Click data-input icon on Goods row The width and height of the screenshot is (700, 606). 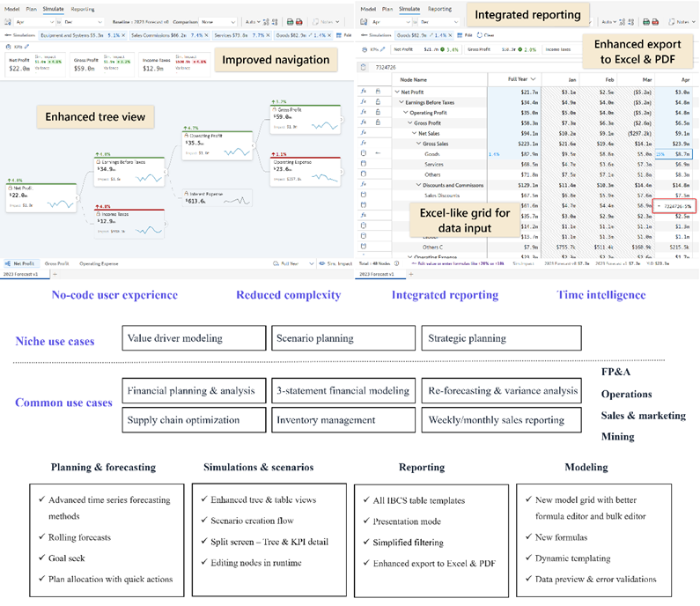364,153
